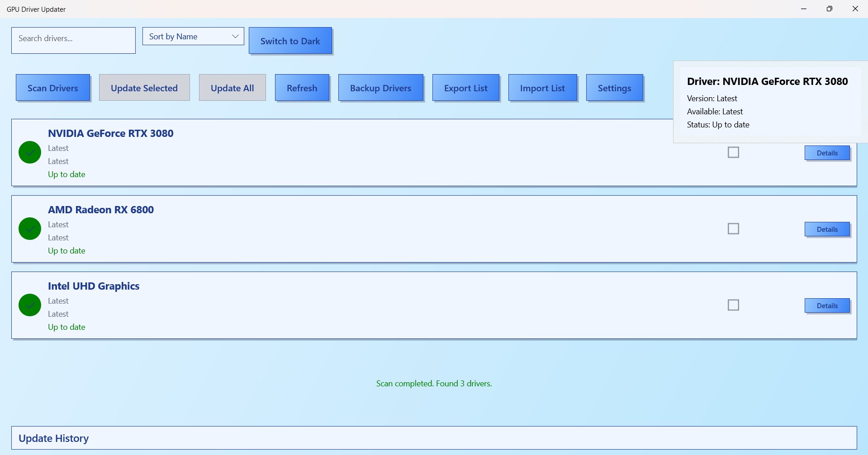
Task: Expand the Update History section
Action: click(53, 437)
